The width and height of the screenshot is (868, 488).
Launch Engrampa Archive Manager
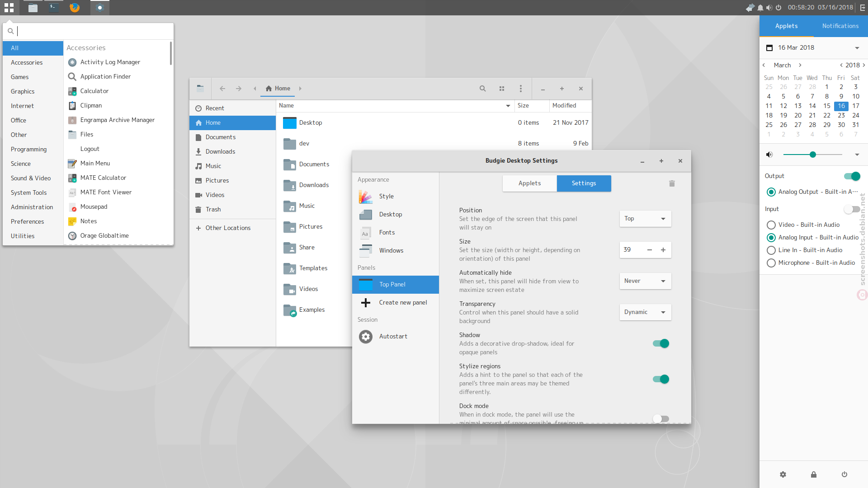pos(117,120)
